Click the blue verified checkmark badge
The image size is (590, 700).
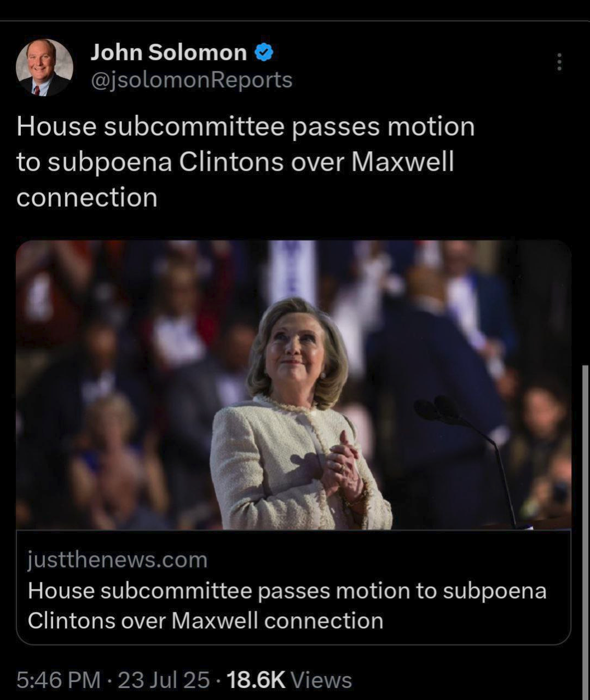coord(264,52)
